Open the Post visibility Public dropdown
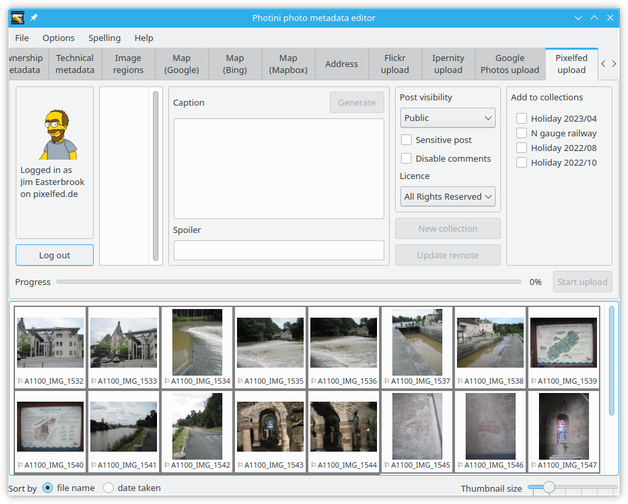 (448, 118)
